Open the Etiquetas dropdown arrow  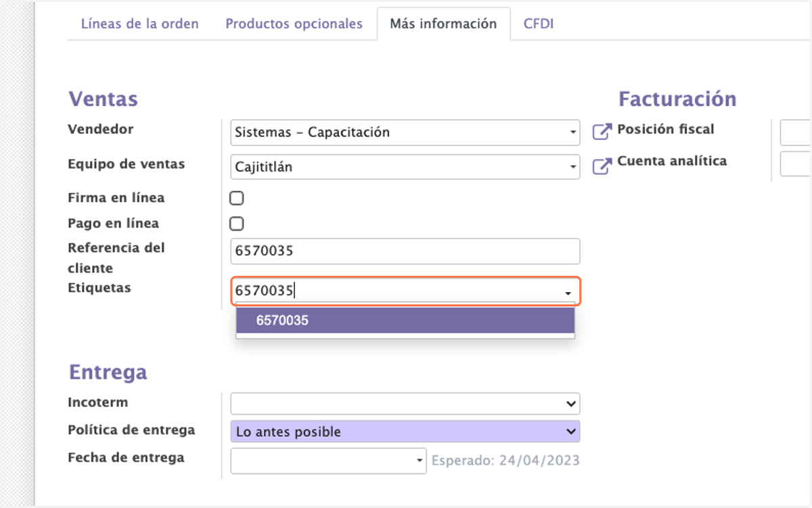click(x=567, y=292)
